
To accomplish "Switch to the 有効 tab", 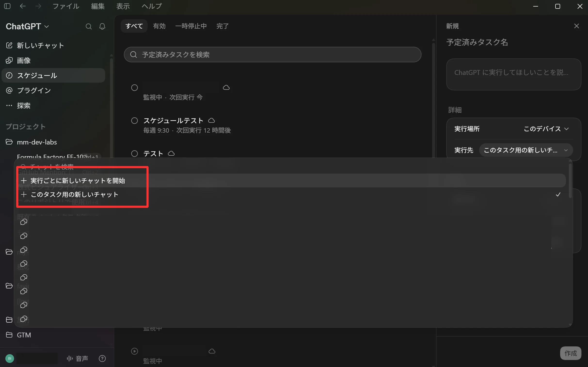I will 159,26.
